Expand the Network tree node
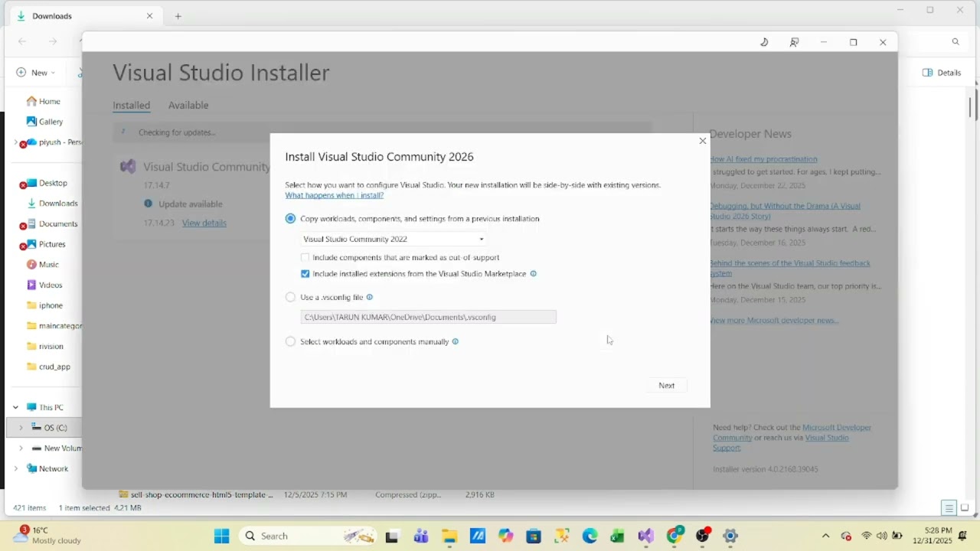Screen dimensions: 980x551 click(x=15, y=469)
